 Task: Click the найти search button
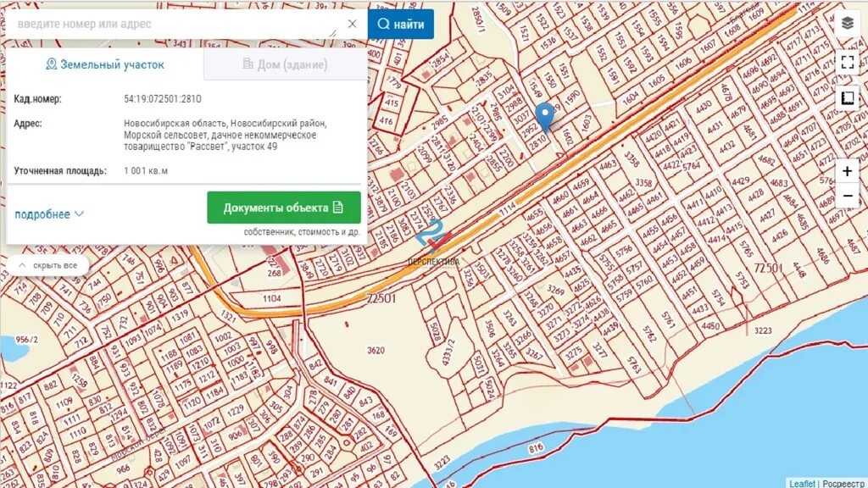pyautogui.click(x=401, y=24)
